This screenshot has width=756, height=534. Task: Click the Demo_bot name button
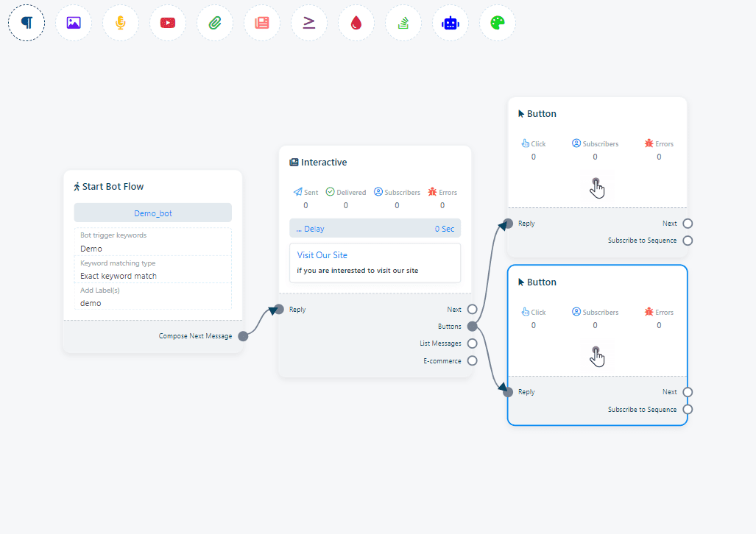[x=153, y=213]
